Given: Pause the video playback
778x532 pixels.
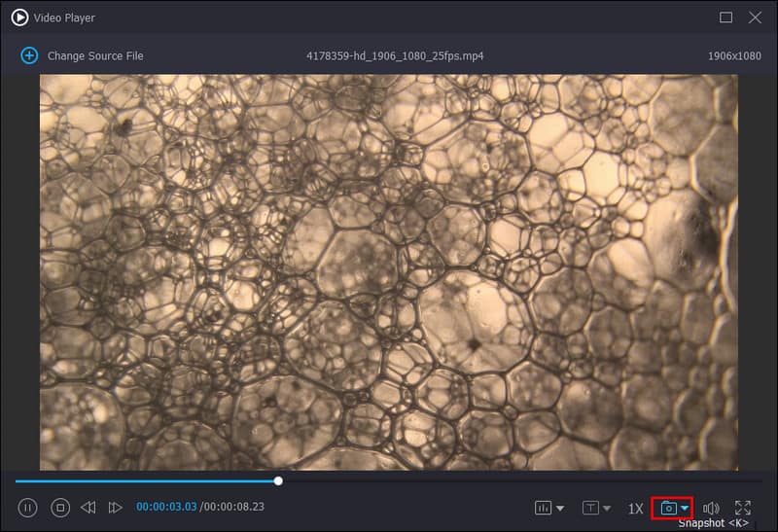Looking at the screenshot, I should click(x=27, y=507).
